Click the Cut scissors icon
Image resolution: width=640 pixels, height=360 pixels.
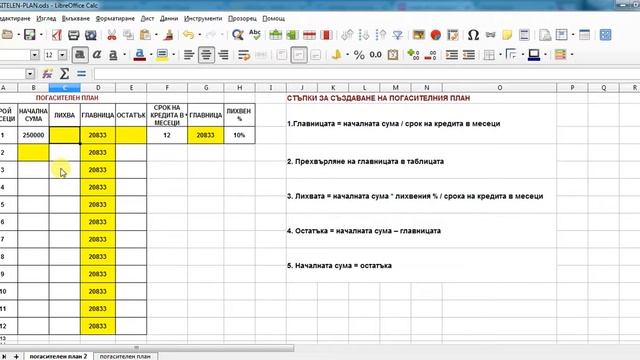111,35
